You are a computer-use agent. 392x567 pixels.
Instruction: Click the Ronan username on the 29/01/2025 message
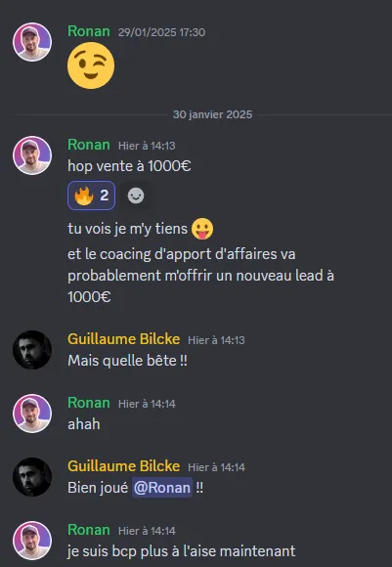[x=89, y=31]
